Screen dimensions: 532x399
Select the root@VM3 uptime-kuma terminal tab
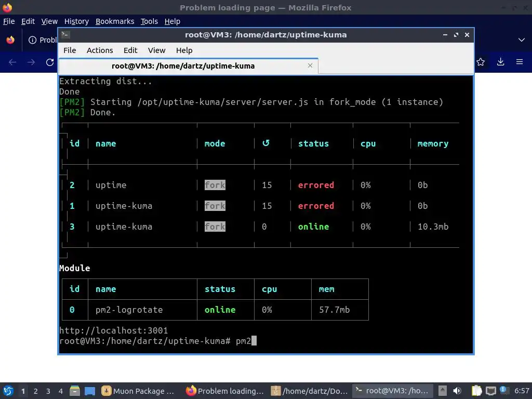188,66
